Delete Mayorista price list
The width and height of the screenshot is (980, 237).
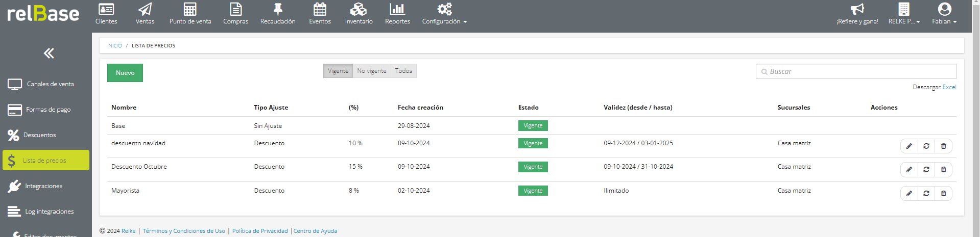(943, 194)
